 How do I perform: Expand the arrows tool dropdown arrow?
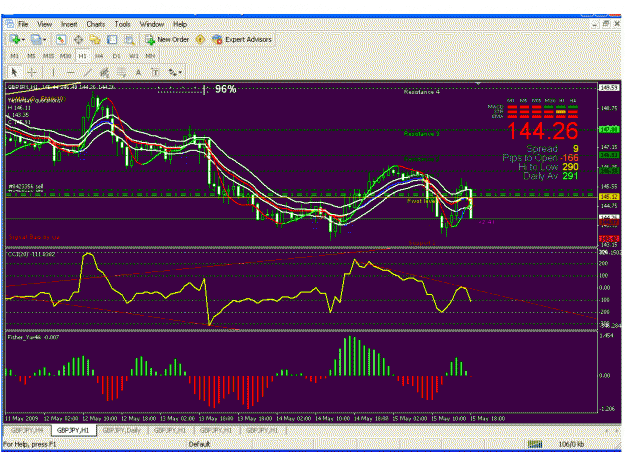click(x=181, y=73)
